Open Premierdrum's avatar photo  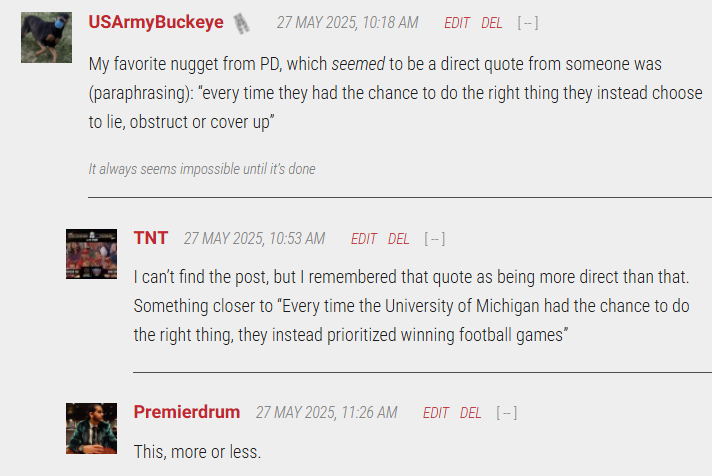click(x=91, y=428)
